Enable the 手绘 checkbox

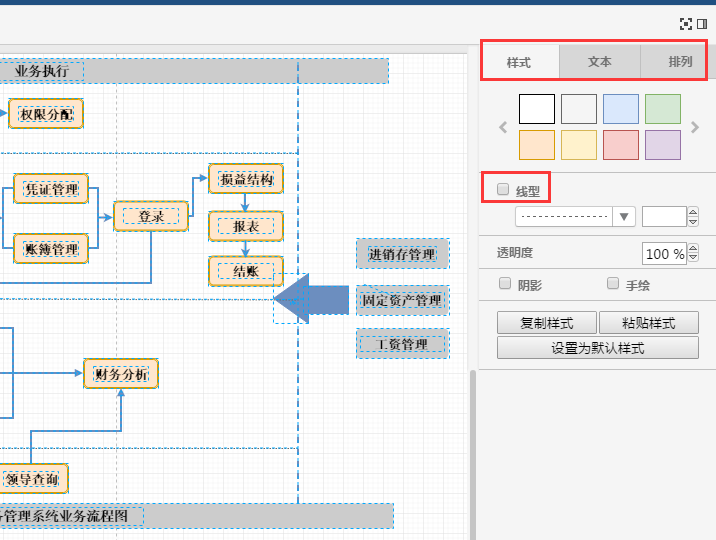pos(613,283)
